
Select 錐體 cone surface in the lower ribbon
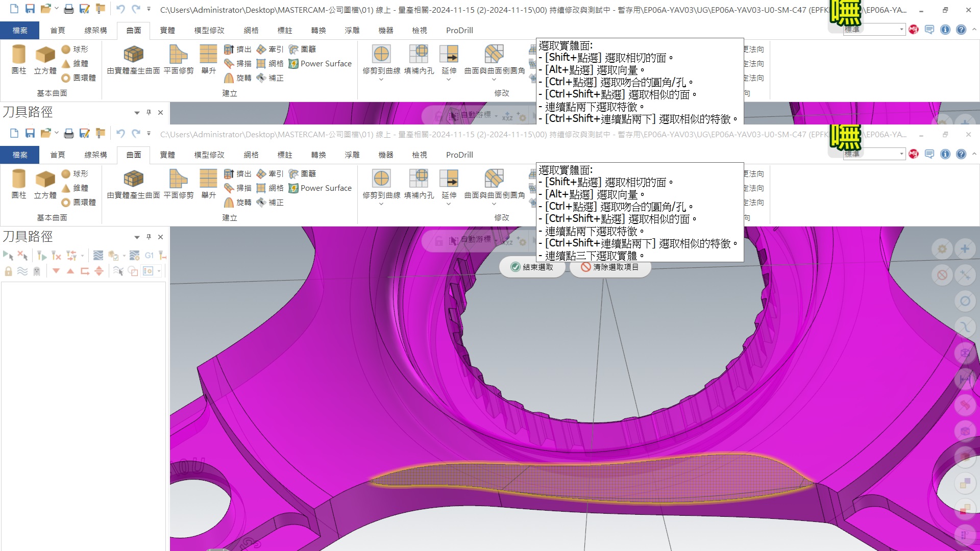click(x=75, y=188)
